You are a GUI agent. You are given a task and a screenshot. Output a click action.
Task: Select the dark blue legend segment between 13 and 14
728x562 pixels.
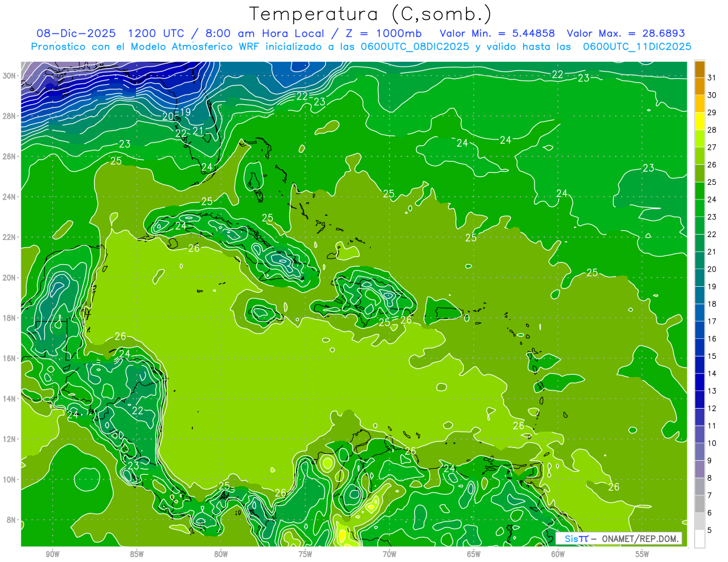(x=699, y=382)
